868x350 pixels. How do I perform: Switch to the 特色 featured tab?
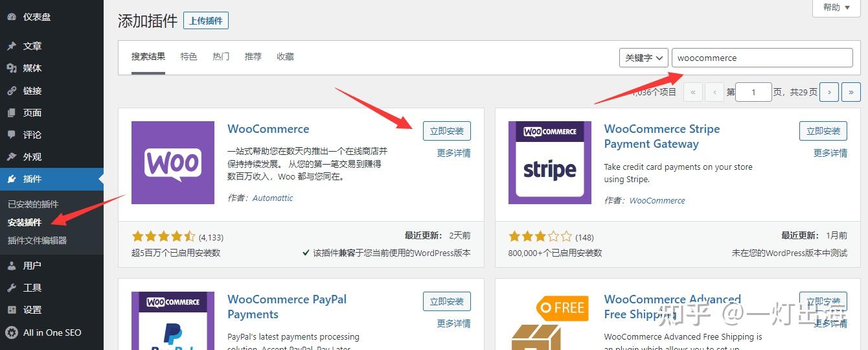click(x=188, y=56)
